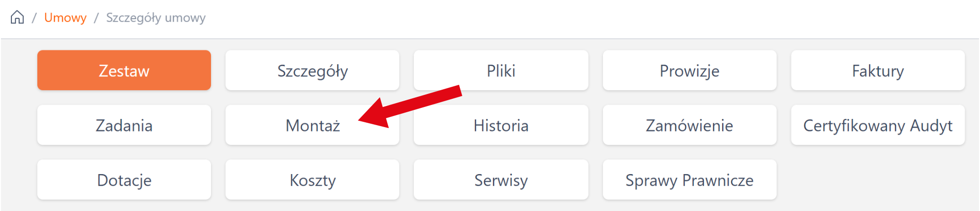The image size is (980, 211).
Task: Select the Dotacje tab
Action: [124, 180]
